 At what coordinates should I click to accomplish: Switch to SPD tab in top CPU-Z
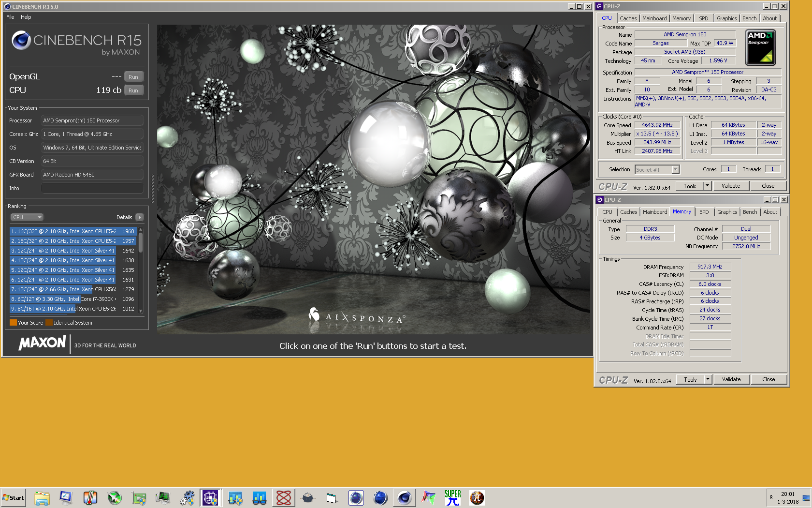click(x=704, y=18)
